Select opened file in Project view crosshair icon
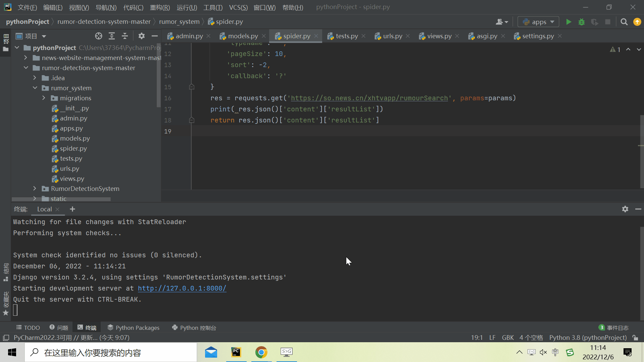The width and height of the screenshot is (644, 362). tap(98, 36)
